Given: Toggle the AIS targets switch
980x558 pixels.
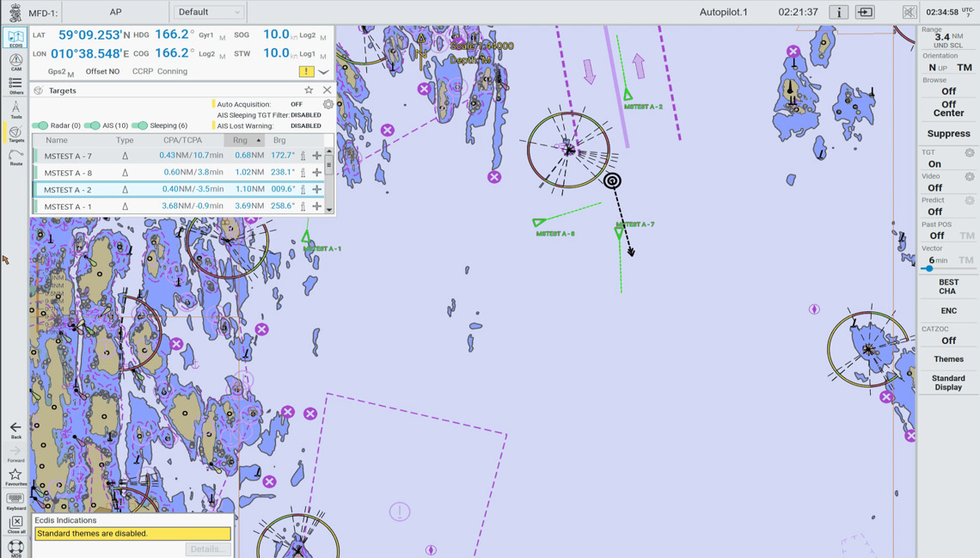Looking at the screenshot, I should click(93, 126).
